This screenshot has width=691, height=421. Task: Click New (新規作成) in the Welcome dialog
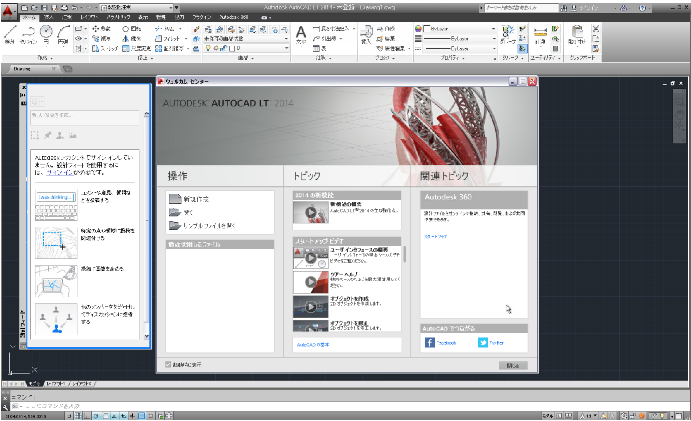click(189, 199)
